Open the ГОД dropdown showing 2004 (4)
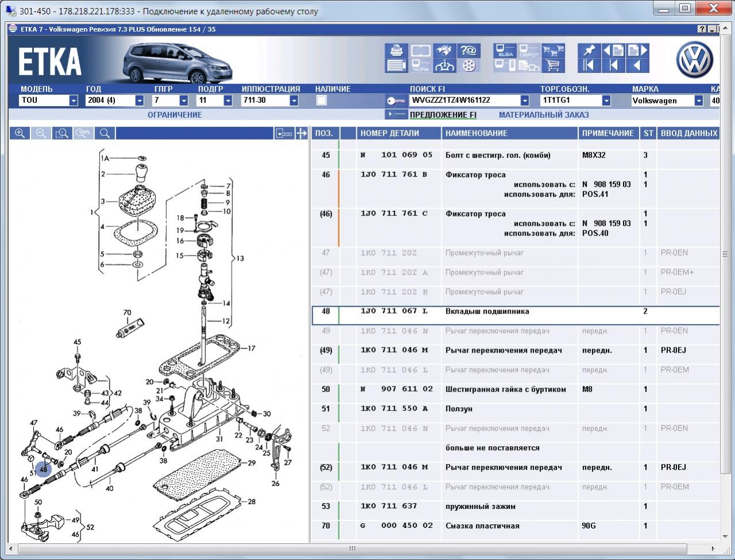 139,101
